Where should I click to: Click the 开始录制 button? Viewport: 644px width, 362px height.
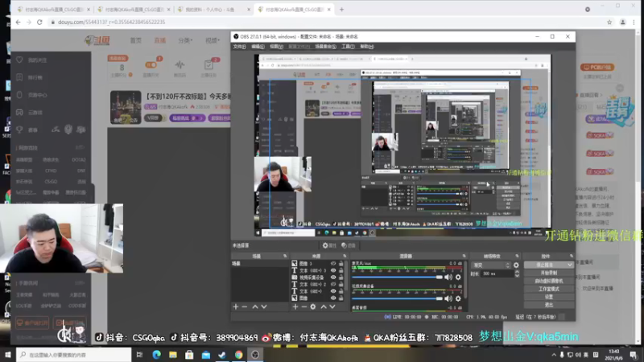549,273
